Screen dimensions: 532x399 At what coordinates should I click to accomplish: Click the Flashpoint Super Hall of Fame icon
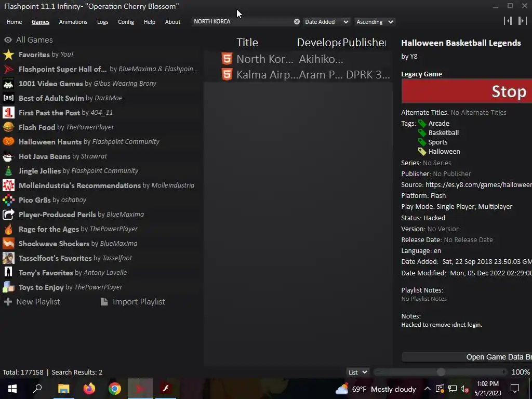coord(8,69)
